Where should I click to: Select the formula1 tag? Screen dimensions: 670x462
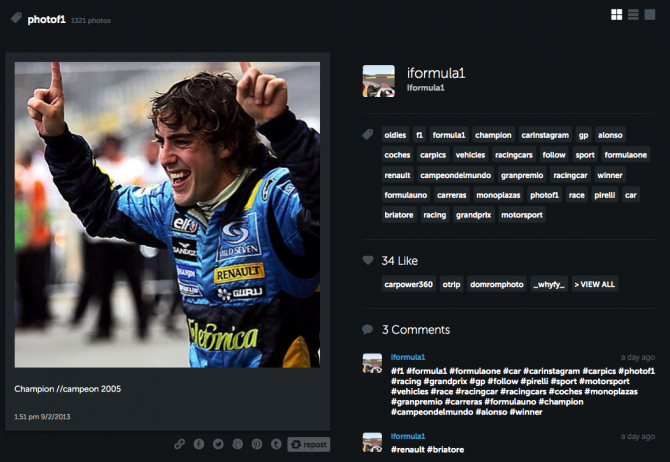click(449, 135)
